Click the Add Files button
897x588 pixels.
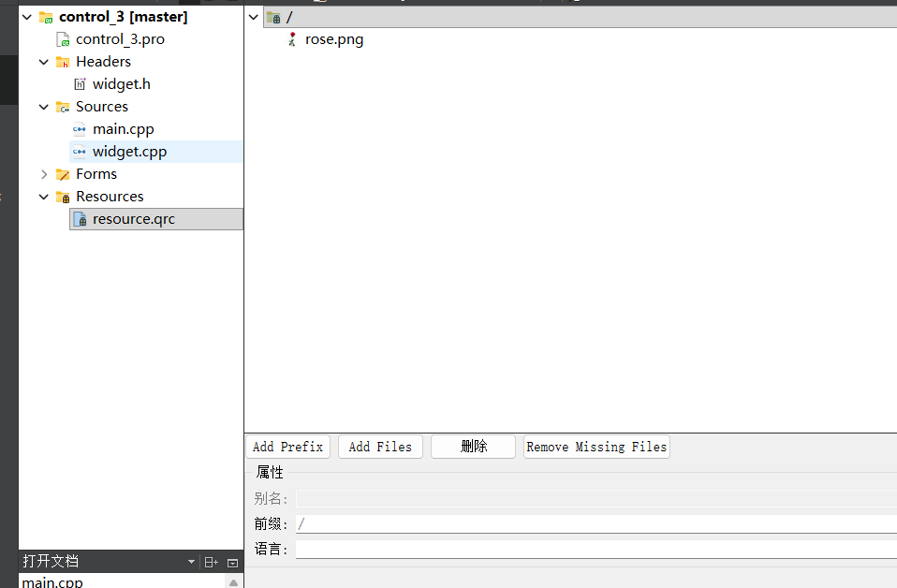point(380,447)
